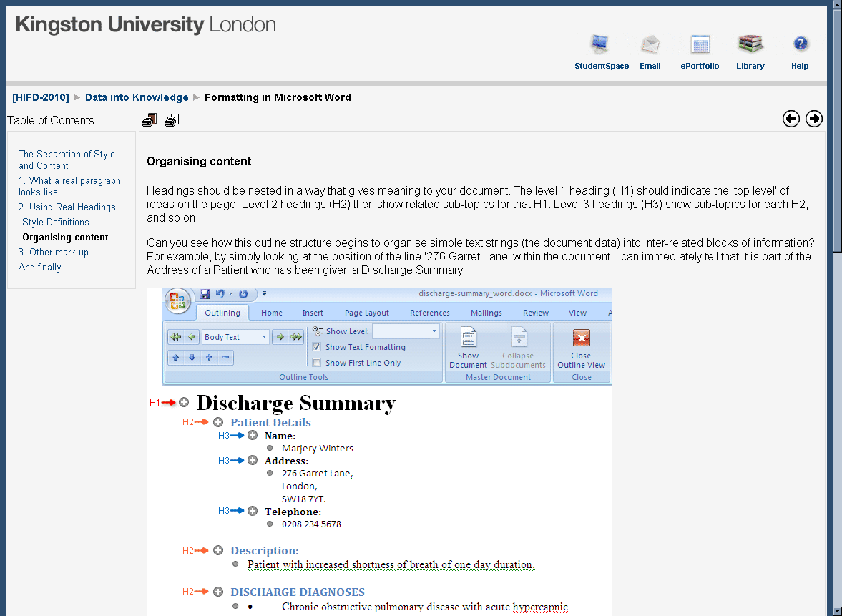Click the minus Collapse button in Outline Tools
The width and height of the screenshot is (842, 616).
(x=225, y=358)
